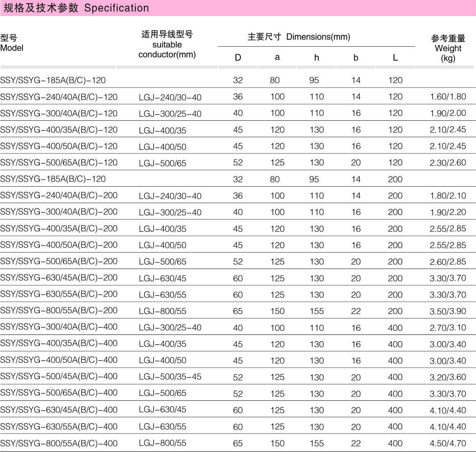Select model cell SSY/SSYG-630/55A(B/C)-400

click(59, 427)
